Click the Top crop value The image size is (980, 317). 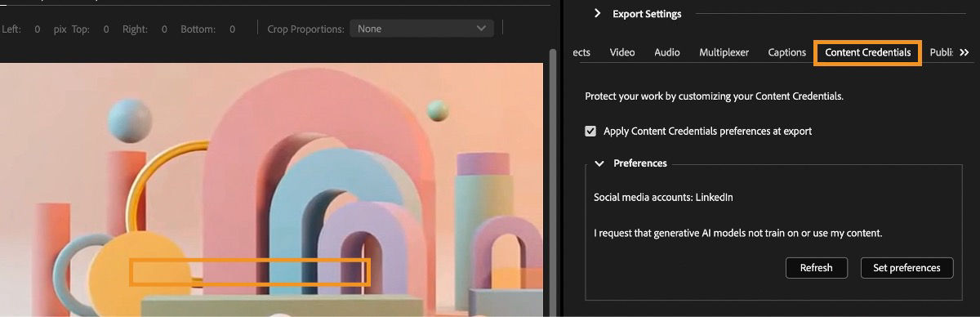tap(106, 29)
